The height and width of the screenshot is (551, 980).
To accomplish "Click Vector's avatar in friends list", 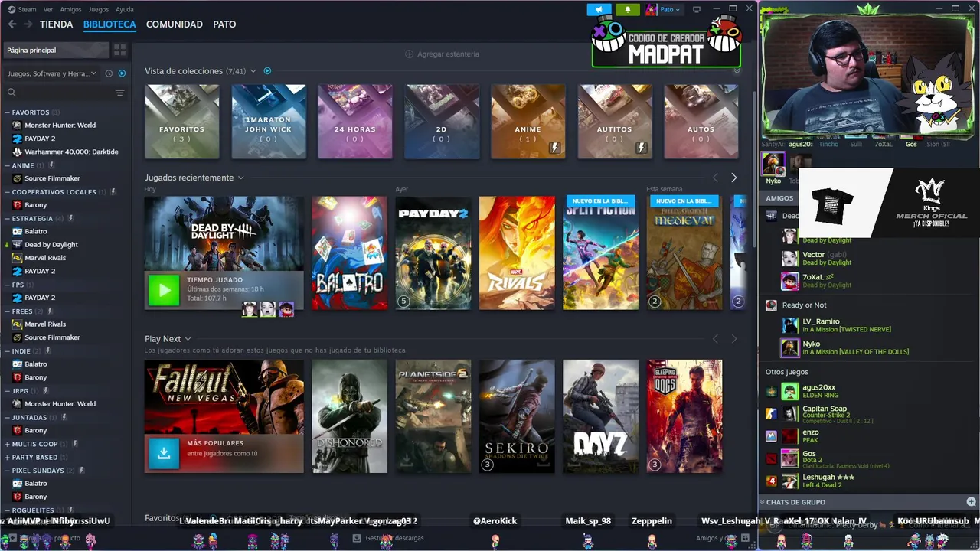I will pyautogui.click(x=789, y=259).
